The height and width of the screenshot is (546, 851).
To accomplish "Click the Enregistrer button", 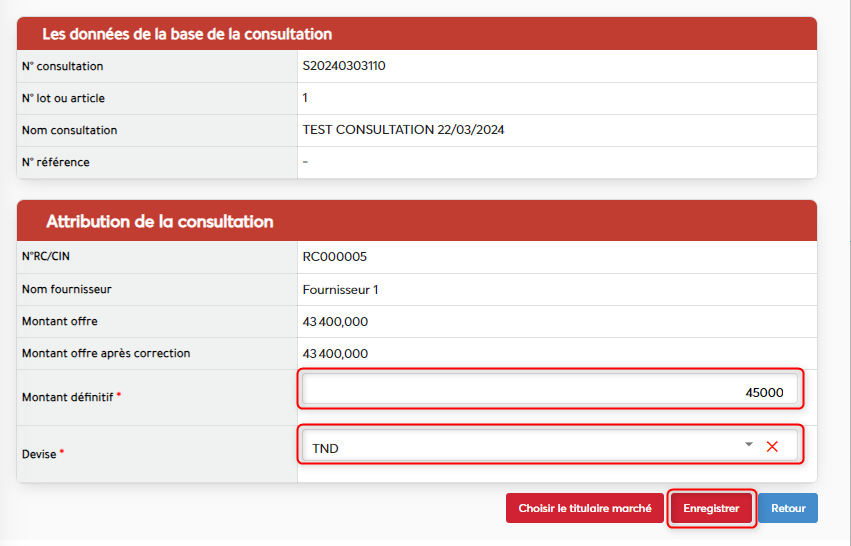I will tap(711, 508).
